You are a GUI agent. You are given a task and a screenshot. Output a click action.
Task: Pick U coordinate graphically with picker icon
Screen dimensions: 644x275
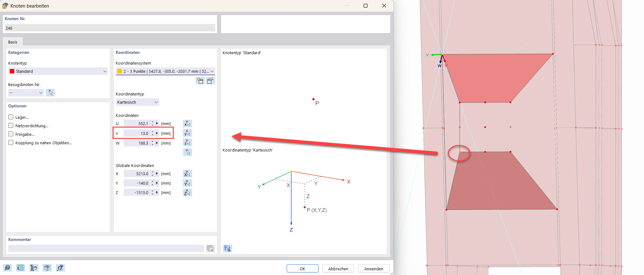(x=187, y=123)
